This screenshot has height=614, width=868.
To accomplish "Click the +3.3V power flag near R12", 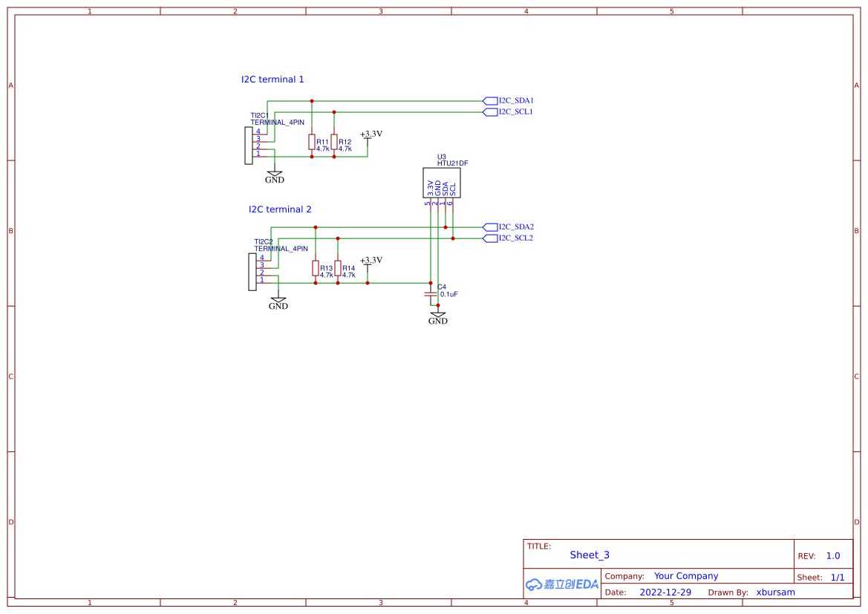I will coord(367,140).
